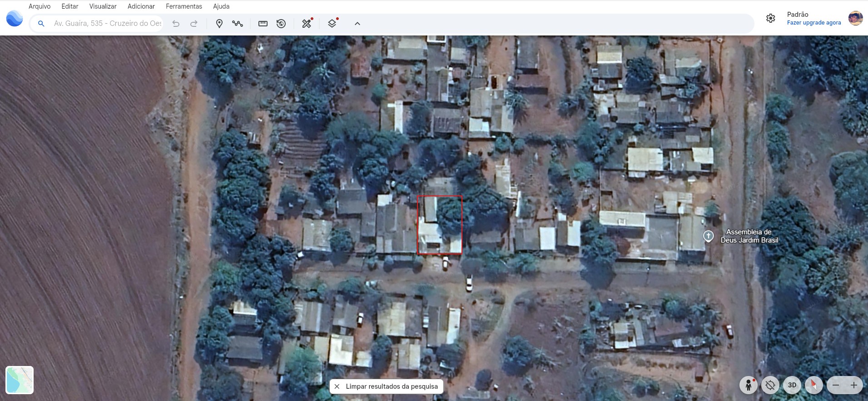This screenshot has width=868, height=401.
Task: Open the Visualizar menu
Action: coord(103,6)
